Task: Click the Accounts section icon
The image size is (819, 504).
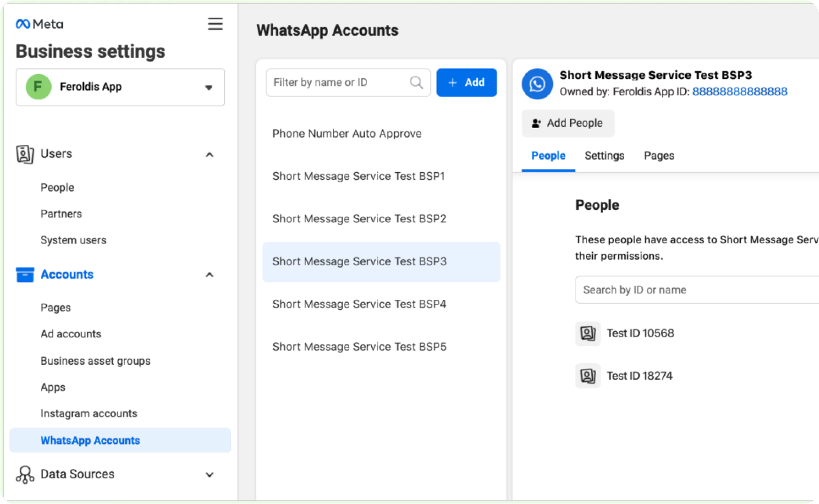Action: (25, 275)
